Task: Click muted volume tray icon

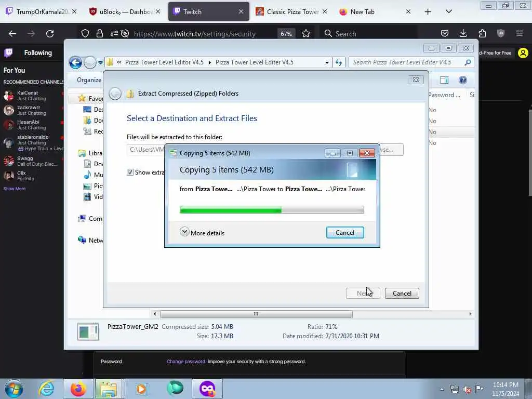Action: (x=467, y=390)
